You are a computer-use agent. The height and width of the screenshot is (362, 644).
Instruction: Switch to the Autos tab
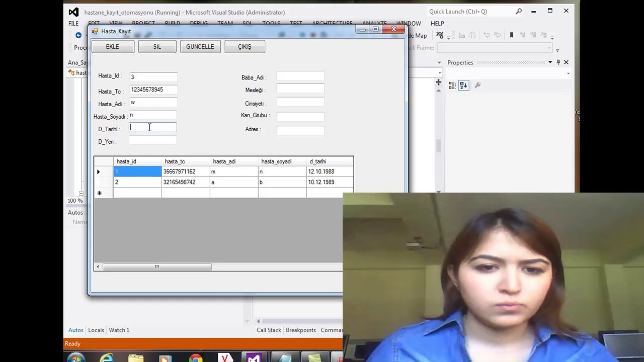76,330
